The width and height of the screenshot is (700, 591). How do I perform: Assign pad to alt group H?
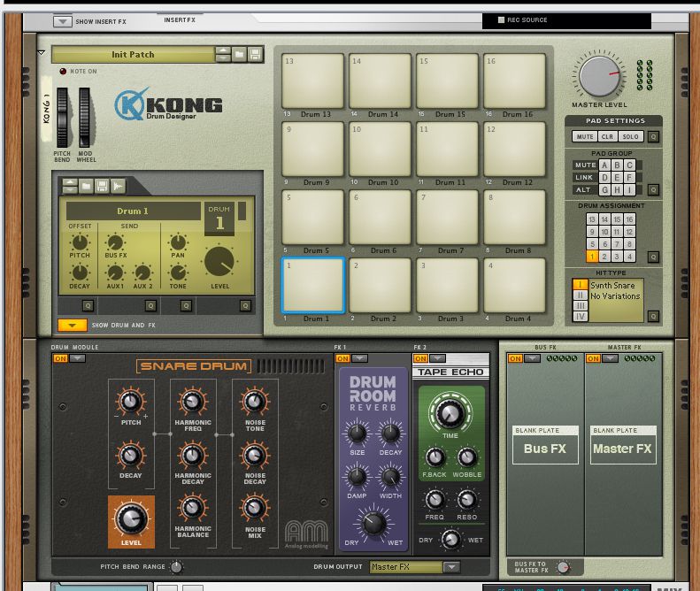pyautogui.click(x=617, y=189)
